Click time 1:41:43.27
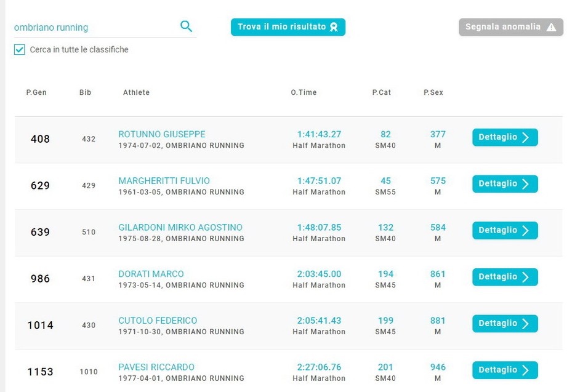 pos(319,134)
